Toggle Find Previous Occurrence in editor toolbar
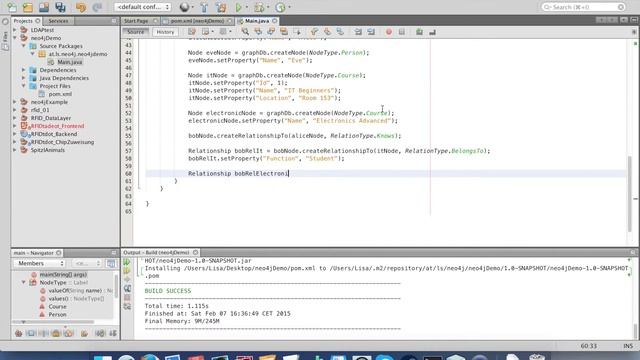The height and width of the screenshot is (360, 640). click(258, 31)
